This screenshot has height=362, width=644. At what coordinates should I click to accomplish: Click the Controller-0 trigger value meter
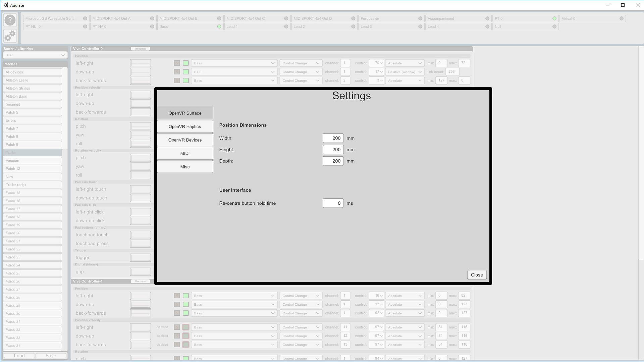coord(141,258)
